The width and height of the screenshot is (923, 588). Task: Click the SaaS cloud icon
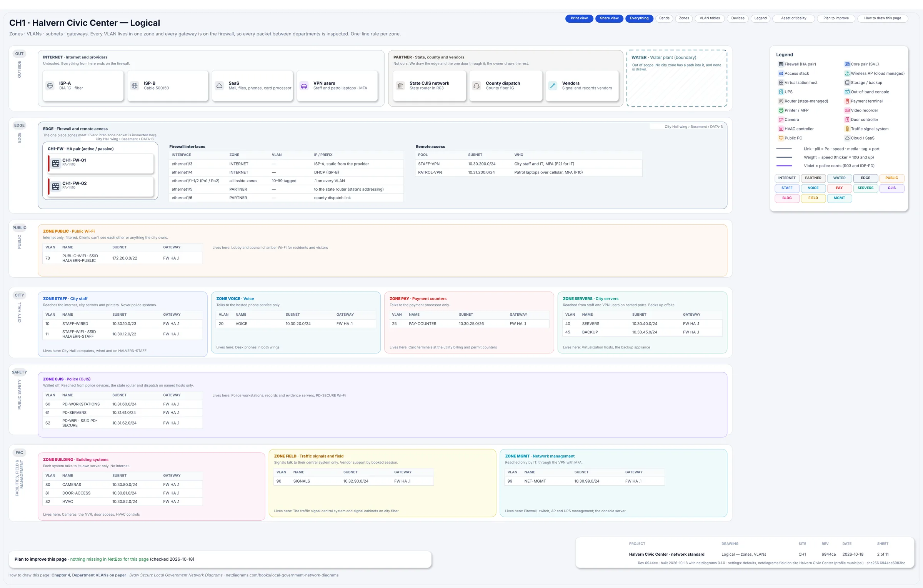click(x=219, y=86)
